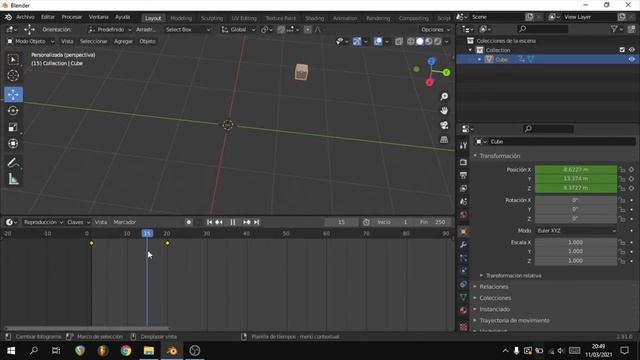Image resolution: width=640 pixels, height=360 pixels.
Task: Pause the animation playback
Action: pyautogui.click(x=233, y=222)
